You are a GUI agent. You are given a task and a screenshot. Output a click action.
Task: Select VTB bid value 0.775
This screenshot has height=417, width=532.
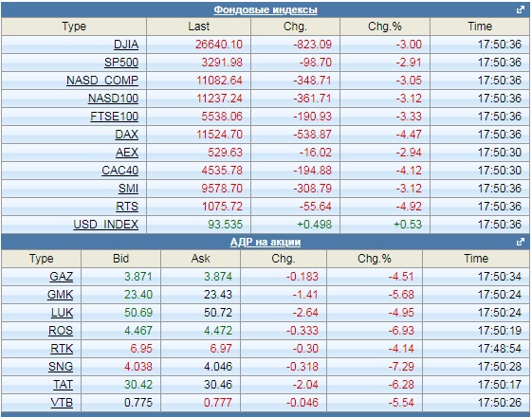138,402
